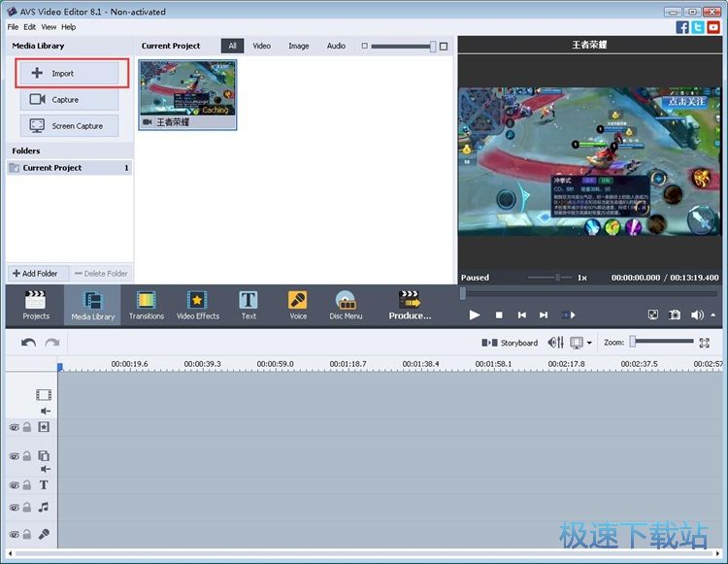Switch preview to full screen
Viewport: 728px width, 564px height.
click(x=653, y=315)
